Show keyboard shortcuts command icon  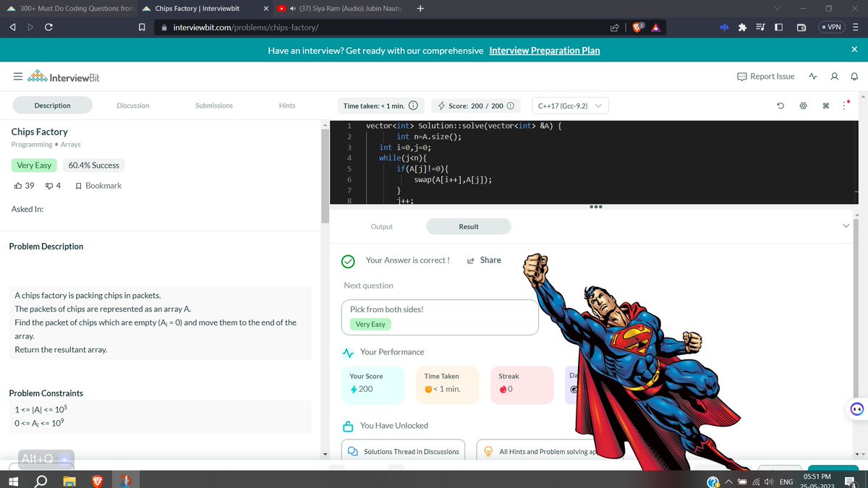click(825, 106)
